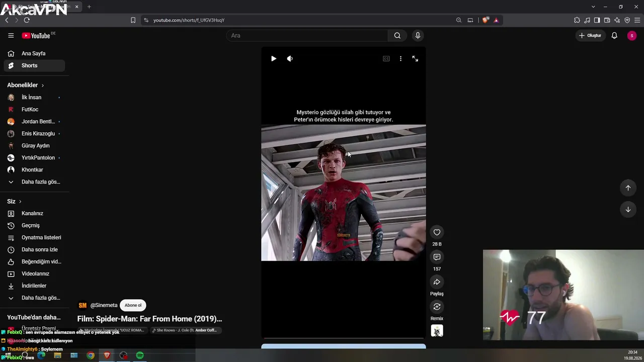Play the paused Short video
The image size is (644, 362).
tap(274, 59)
